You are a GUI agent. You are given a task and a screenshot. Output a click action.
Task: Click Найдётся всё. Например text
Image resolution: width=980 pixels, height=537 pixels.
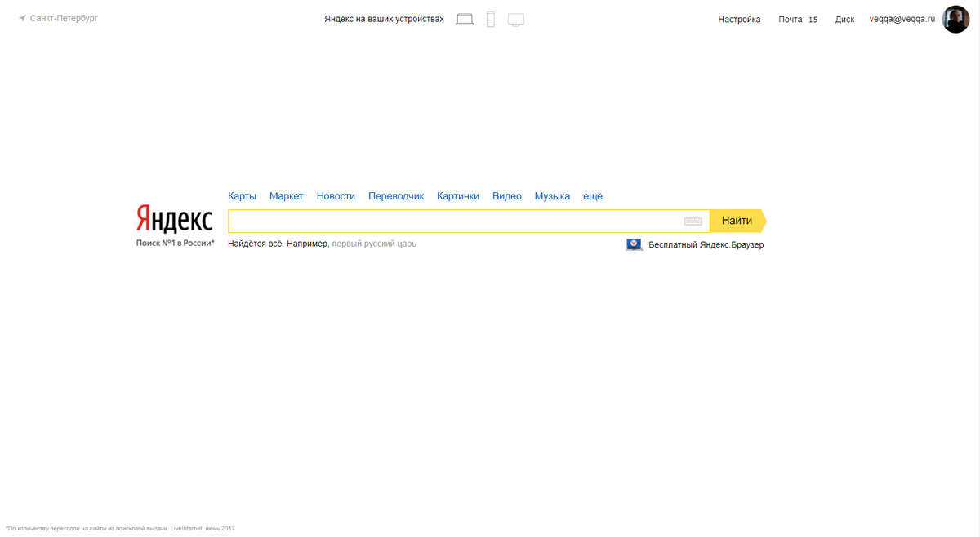pyautogui.click(x=278, y=244)
